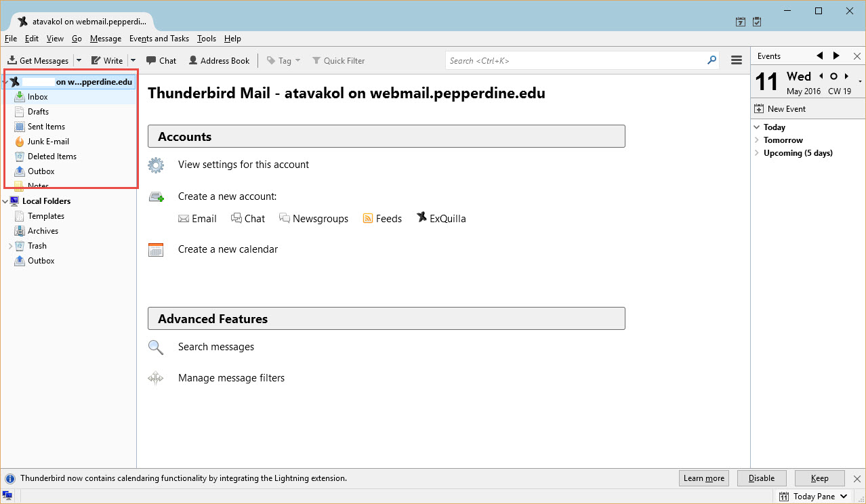Click into the global search field
Image resolution: width=866 pixels, height=504 pixels.
click(576, 60)
